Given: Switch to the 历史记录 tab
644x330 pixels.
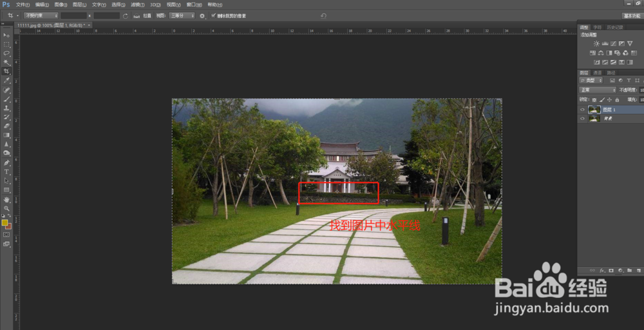Looking at the screenshot, I should click(x=615, y=28).
